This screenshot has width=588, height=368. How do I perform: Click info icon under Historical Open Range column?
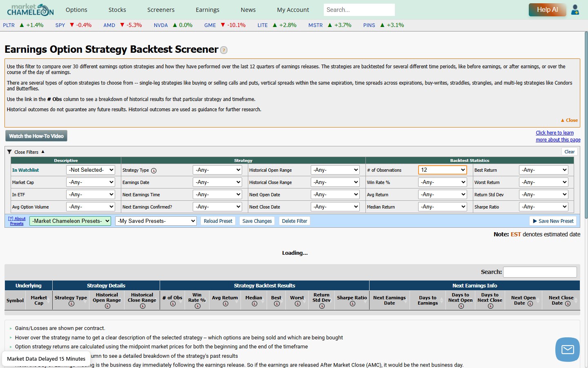point(107,306)
